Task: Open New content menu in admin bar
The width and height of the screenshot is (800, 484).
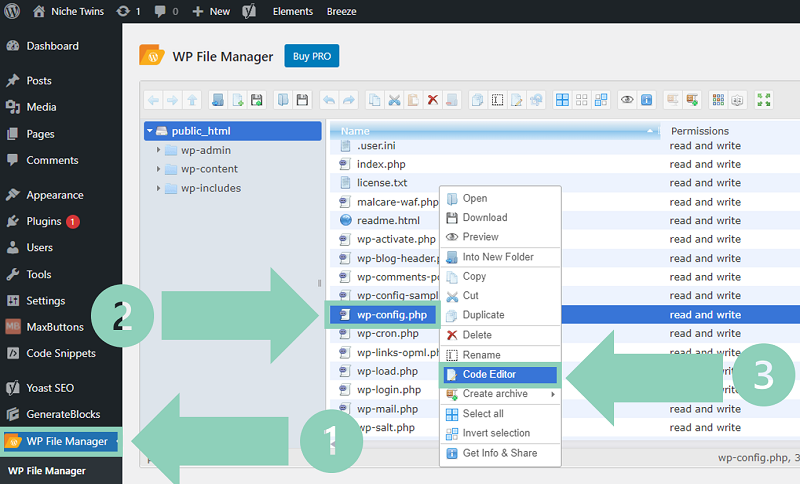Action: 211,11
